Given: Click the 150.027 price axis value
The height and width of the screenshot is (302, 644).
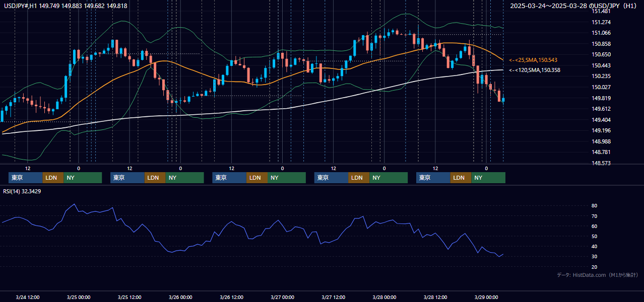Looking at the screenshot, I should [601, 87].
